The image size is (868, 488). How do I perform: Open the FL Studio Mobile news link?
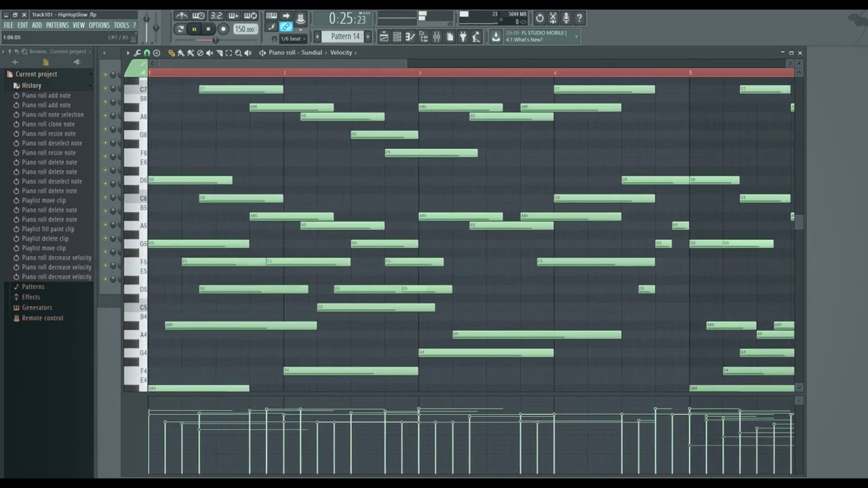(x=542, y=37)
